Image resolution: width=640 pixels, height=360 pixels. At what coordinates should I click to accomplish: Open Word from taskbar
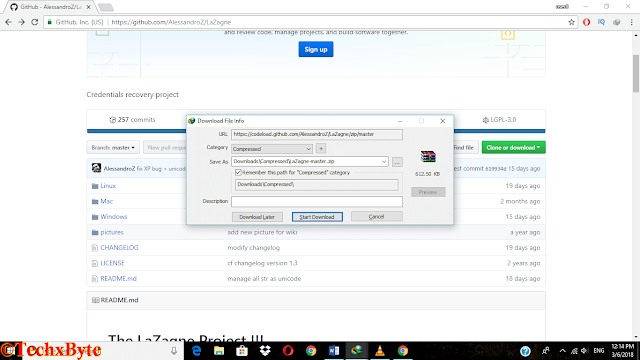(x=333, y=351)
